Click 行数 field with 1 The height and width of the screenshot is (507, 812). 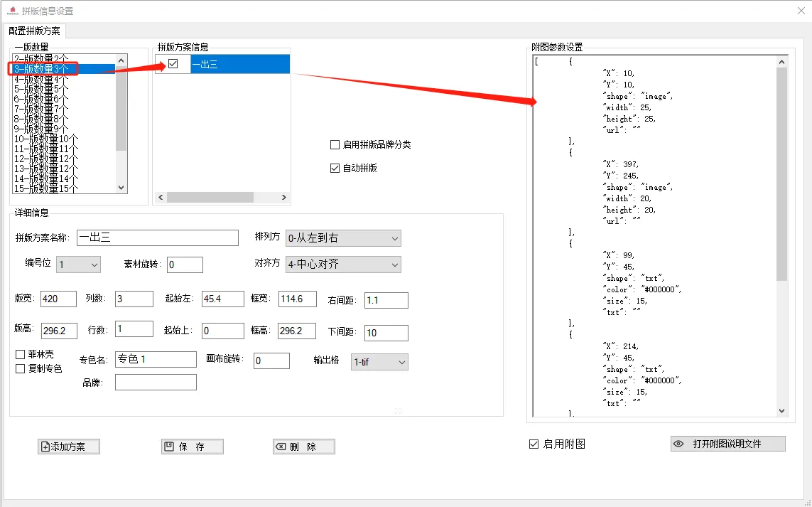(134, 329)
